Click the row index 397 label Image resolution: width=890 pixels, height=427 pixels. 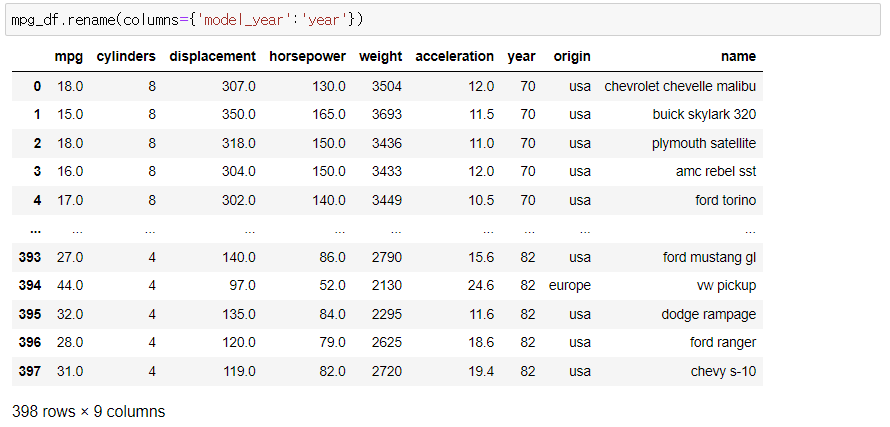point(30,371)
